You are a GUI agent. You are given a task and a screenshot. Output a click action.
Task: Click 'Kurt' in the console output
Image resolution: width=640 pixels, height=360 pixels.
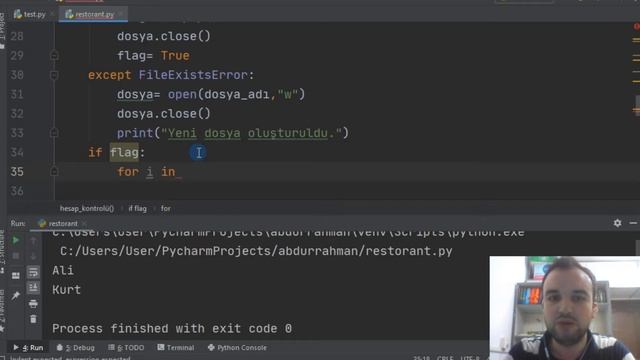pos(67,290)
